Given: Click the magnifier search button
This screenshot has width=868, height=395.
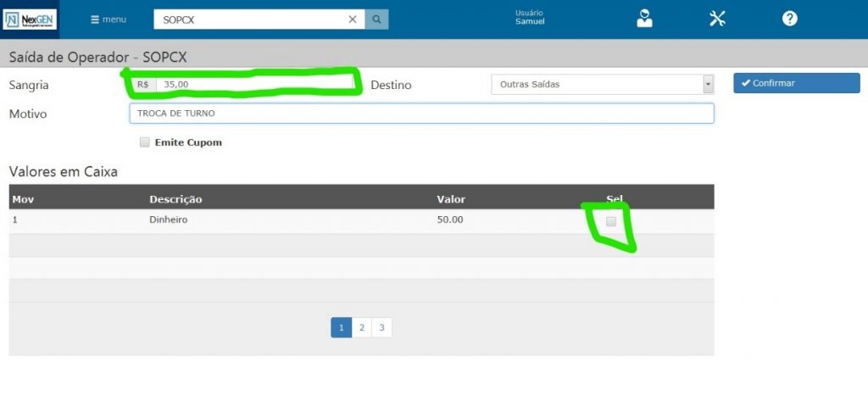Looking at the screenshot, I should (x=377, y=19).
